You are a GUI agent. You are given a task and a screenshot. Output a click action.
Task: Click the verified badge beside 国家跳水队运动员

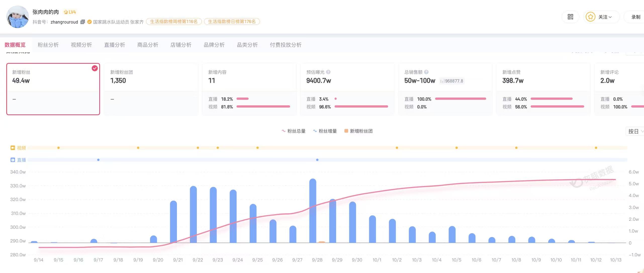coord(89,22)
